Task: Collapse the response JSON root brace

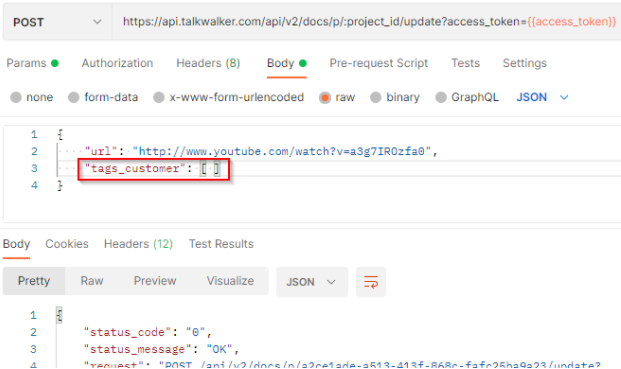Action: [59, 315]
